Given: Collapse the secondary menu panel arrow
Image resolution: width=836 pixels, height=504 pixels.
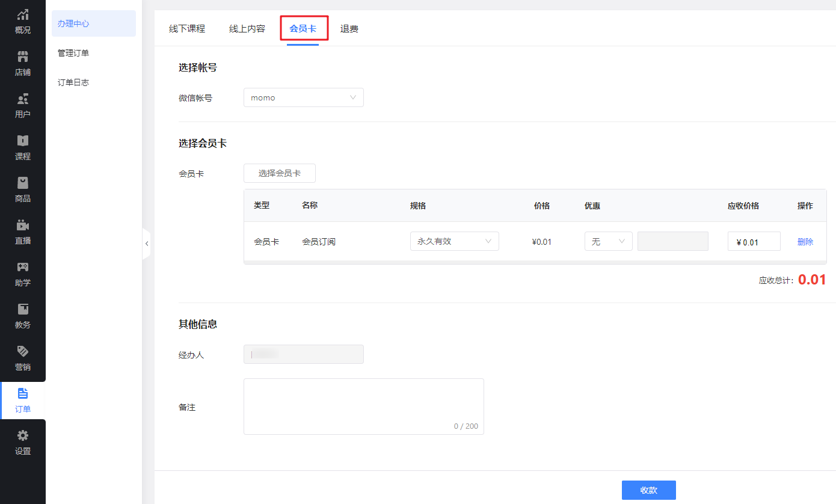Looking at the screenshot, I should click(x=146, y=244).
